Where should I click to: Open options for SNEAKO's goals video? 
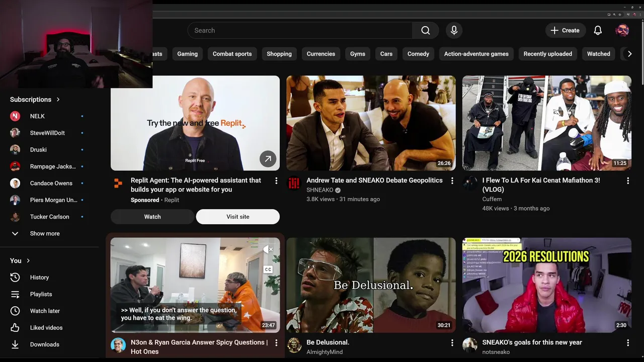pos(627,343)
